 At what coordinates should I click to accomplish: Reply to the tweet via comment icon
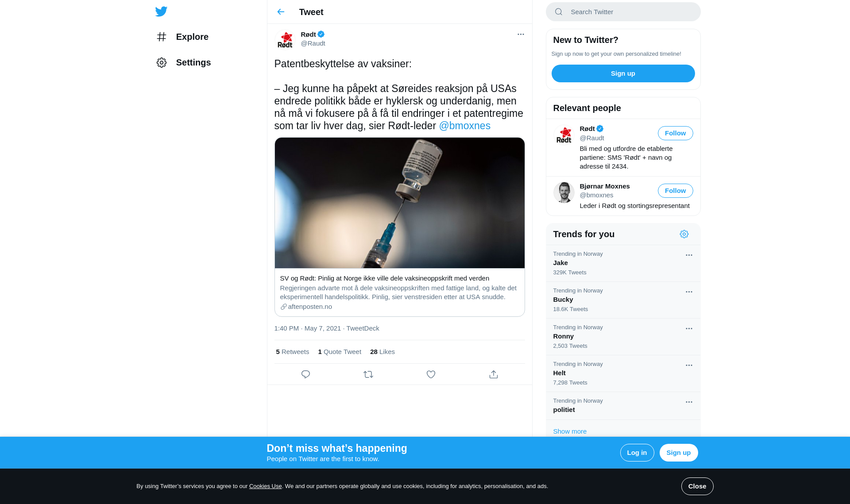click(x=305, y=374)
